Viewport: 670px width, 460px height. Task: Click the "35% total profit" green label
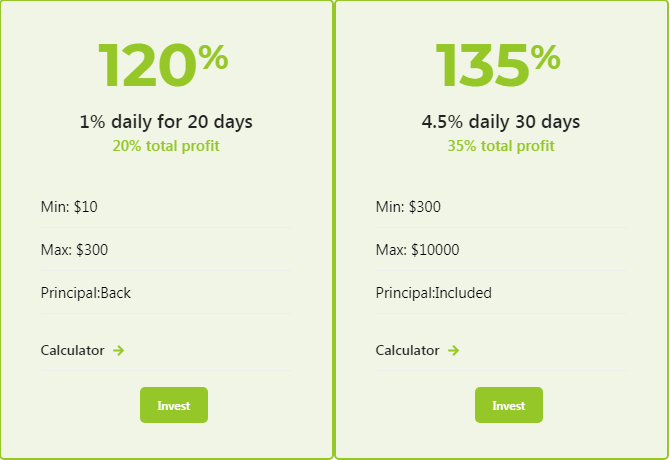[x=501, y=146]
